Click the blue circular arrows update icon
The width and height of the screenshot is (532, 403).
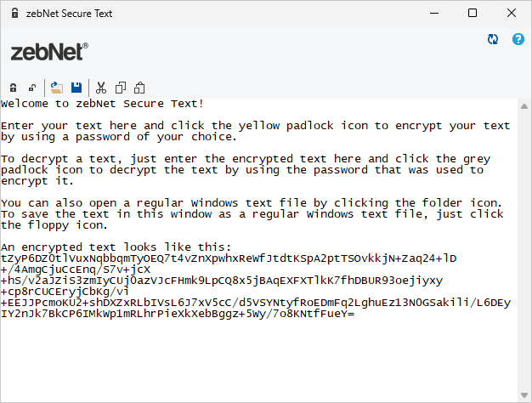coord(493,40)
